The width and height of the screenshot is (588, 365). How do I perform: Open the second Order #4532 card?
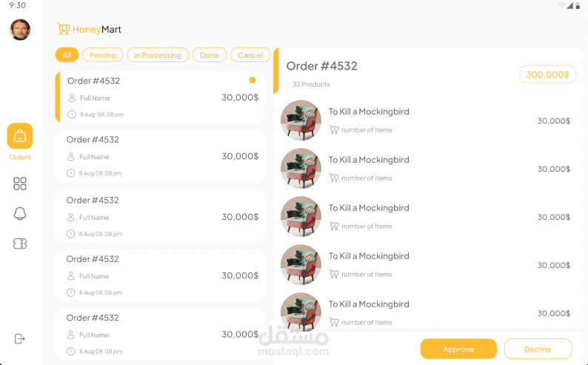pos(160,156)
